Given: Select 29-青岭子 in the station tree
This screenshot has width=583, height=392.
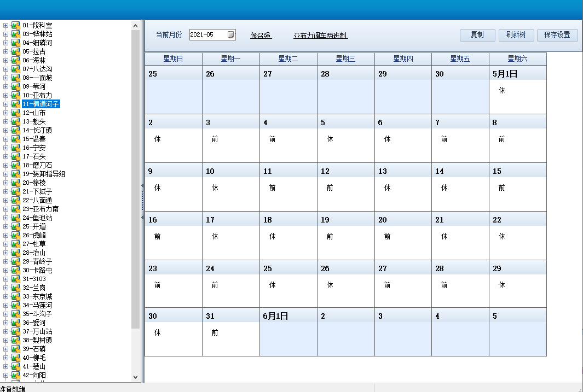Looking at the screenshot, I should 37,261.
